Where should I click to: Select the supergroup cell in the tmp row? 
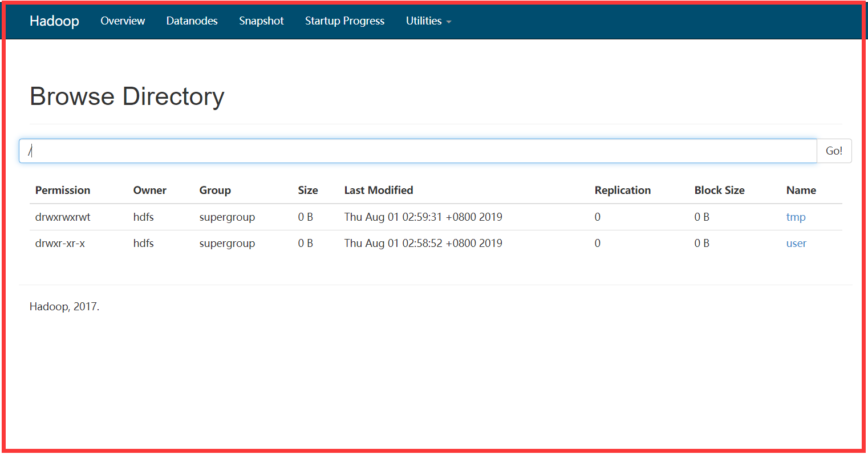pos(227,217)
